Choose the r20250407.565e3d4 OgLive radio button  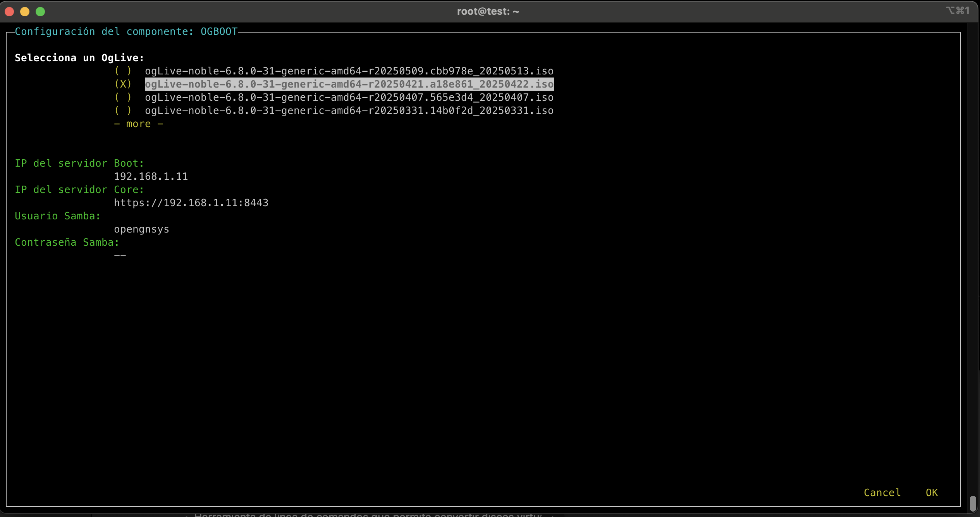pos(123,97)
